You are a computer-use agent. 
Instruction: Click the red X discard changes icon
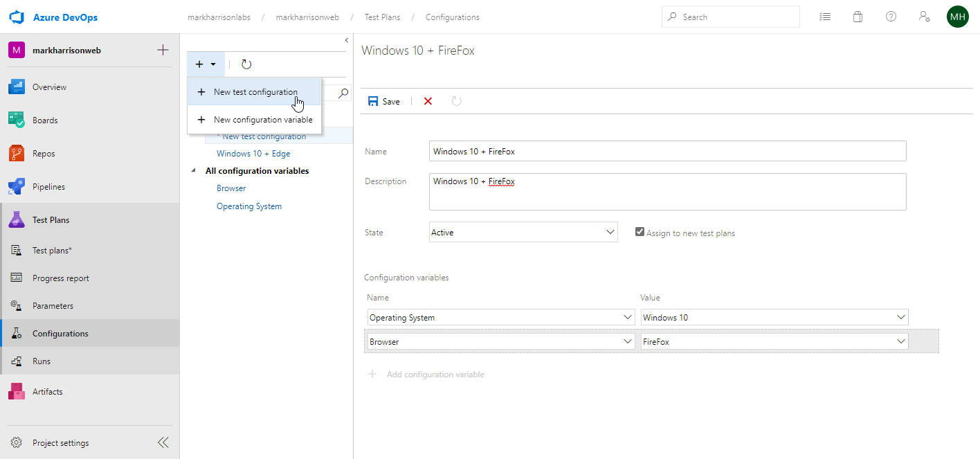(x=428, y=101)
